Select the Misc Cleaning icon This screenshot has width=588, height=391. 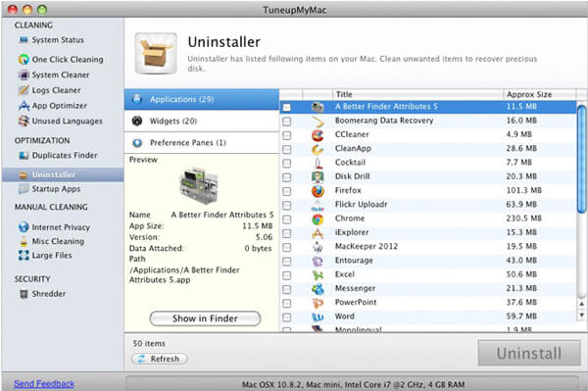[24, 241]
